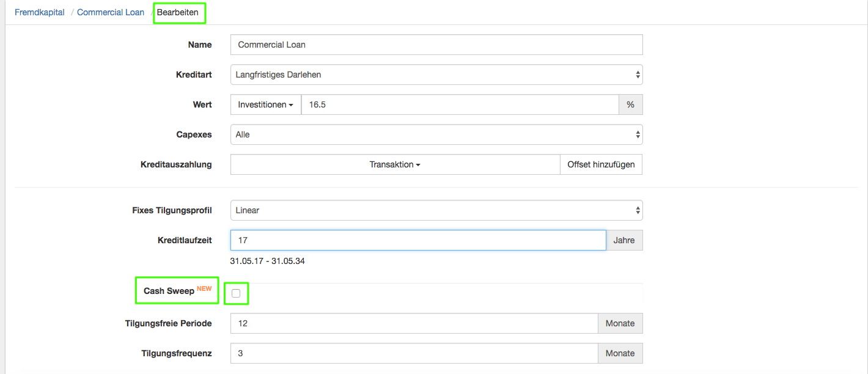Click the Wert value field showing 16.5
The image size is (868, 374).
pos(460,105)
